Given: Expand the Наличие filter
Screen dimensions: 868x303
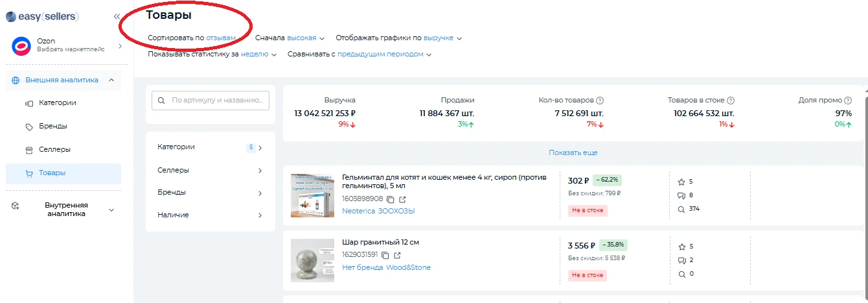Looking at the screenshot, I should 210,215.
